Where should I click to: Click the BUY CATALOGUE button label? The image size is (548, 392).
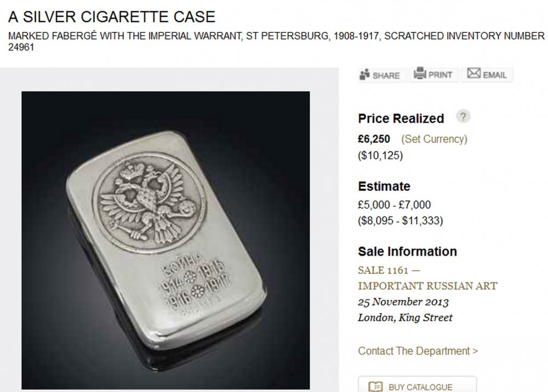421,387
